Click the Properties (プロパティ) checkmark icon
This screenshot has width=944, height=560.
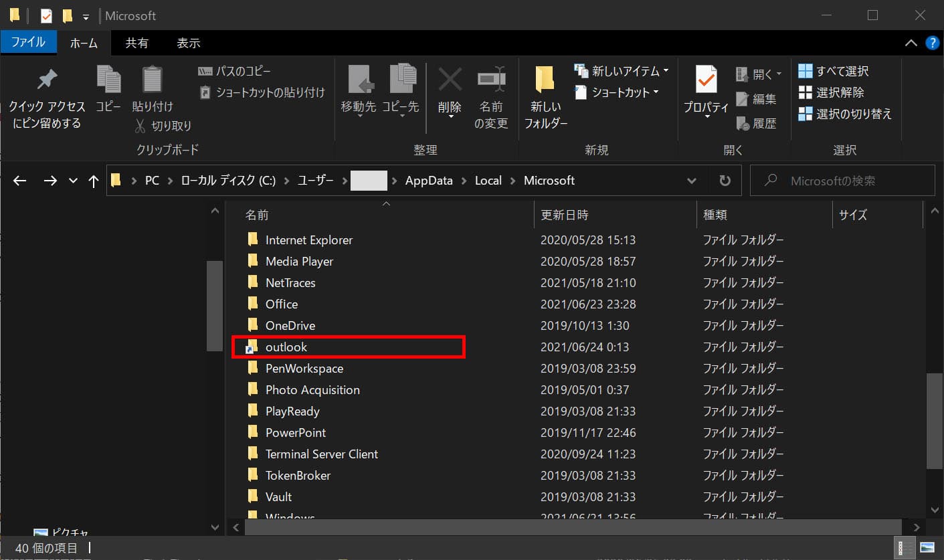(x=706, y=79)
